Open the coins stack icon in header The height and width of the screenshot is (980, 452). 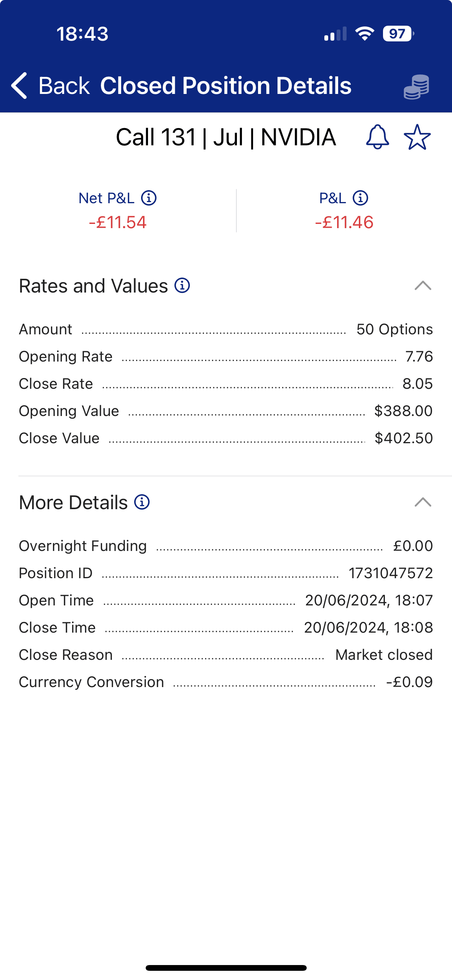(416, 87)
